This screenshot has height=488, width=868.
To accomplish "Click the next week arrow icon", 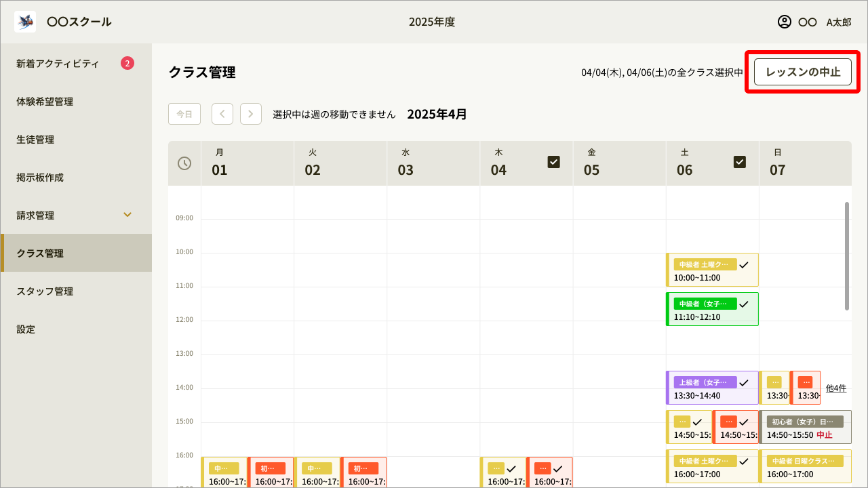I will [x=250, y=113].
